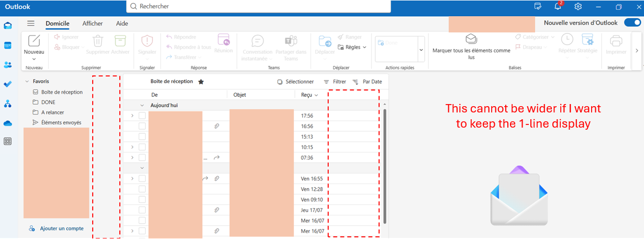The height and width of the screenshot is (239, 644).
Task: Toggle the Nouvelle version d'Outlook switch
Action: (632, 23)
